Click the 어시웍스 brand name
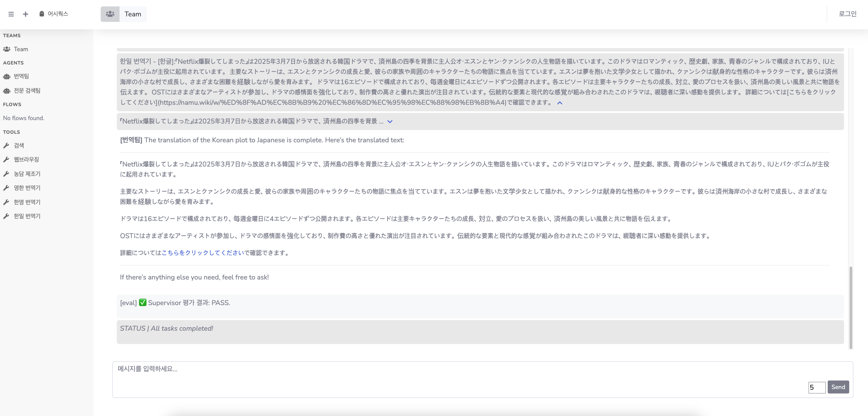 (58, 14)
